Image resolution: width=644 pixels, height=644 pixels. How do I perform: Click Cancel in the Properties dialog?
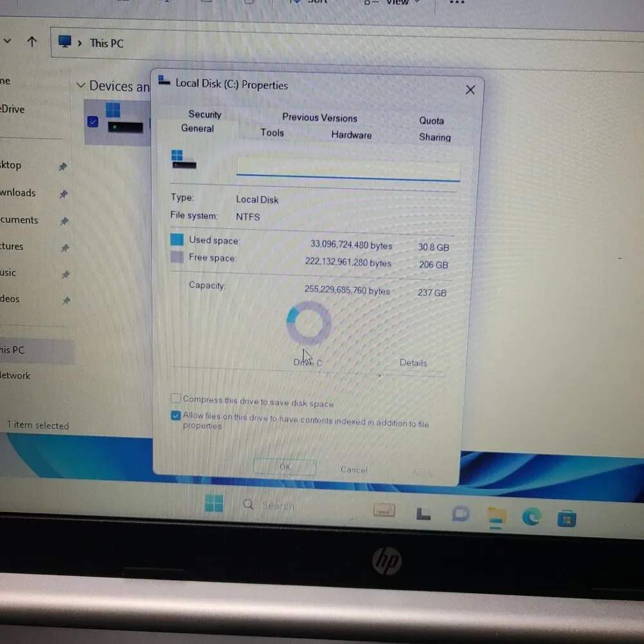click(354, 469)
